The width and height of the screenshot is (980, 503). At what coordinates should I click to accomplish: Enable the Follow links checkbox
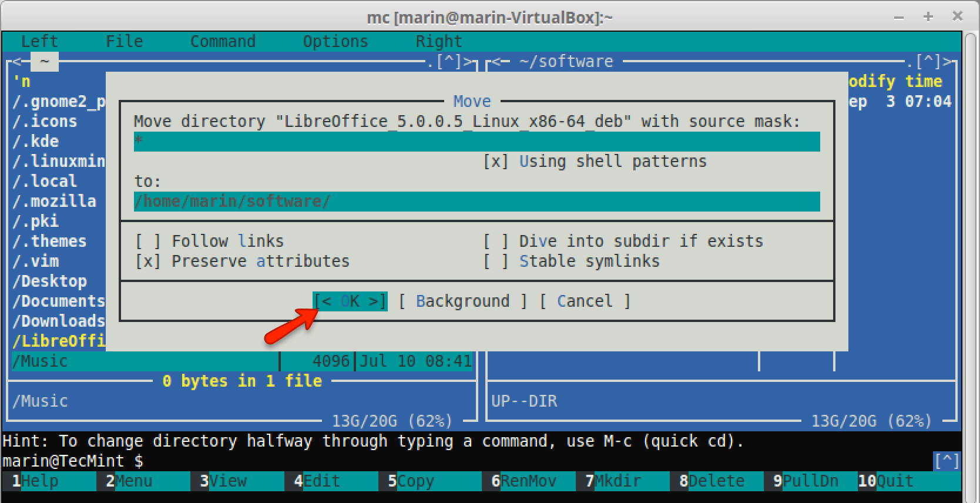(147, 242)
